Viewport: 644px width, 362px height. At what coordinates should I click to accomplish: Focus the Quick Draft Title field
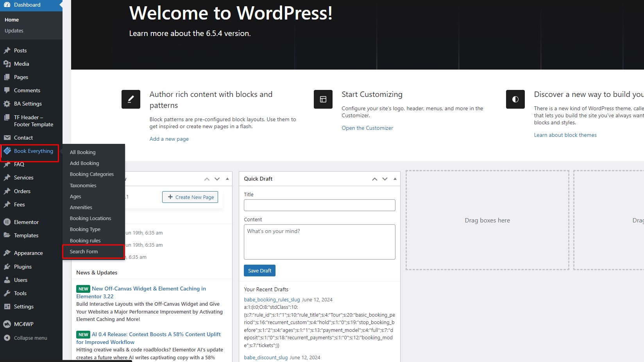tap(320, 205)
